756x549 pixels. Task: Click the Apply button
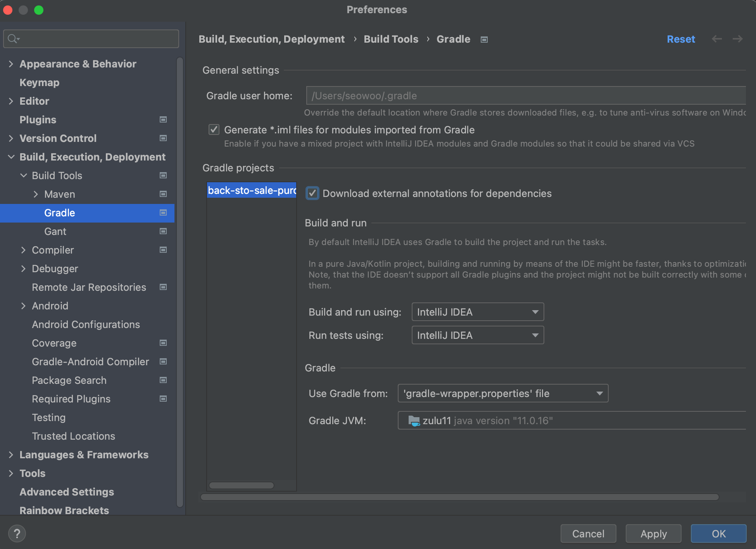pyautogui.click(x=653, y=533)
